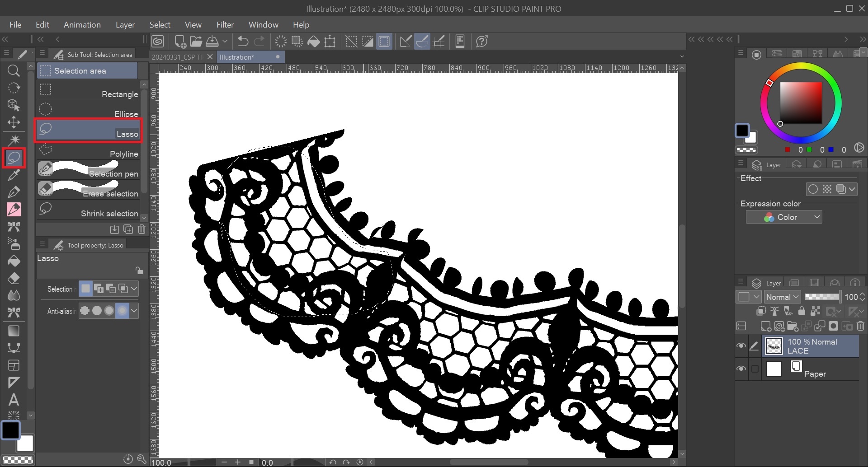This screenshot has width=868, height=467.
Task: Pick the Text tool
Action: click(x=14, y=400)
